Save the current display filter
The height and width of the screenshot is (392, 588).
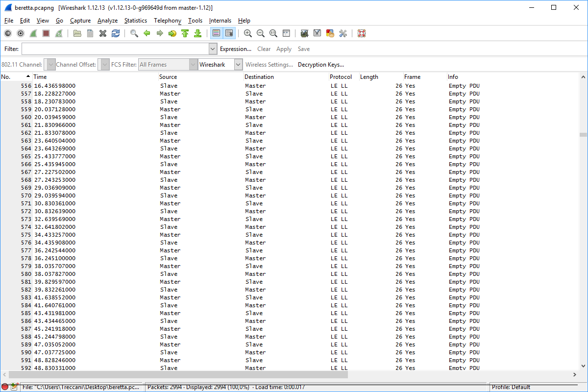(304, 49)
